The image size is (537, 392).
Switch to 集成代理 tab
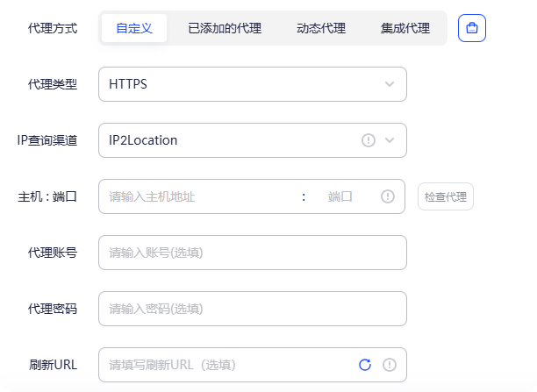(x=405, y=28)
